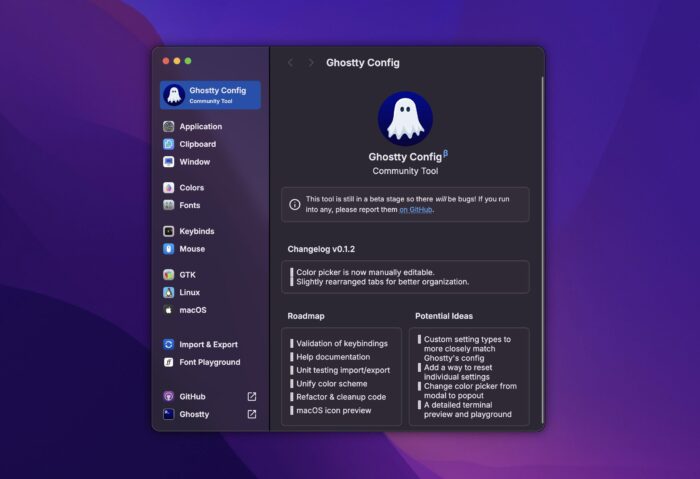Click the Fonts icon in sidebar
Image resolution: width=700 pixels, height=479 pixels.
coord(169,205)
